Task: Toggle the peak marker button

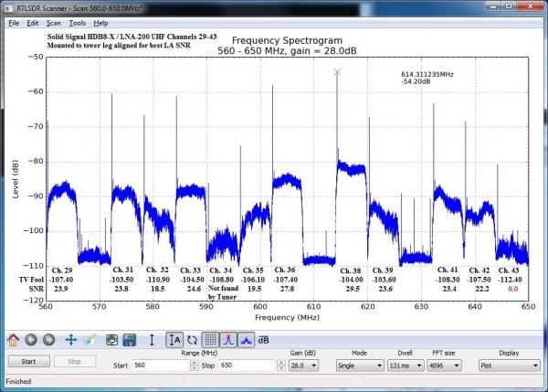Action: (x=228, y=340)
